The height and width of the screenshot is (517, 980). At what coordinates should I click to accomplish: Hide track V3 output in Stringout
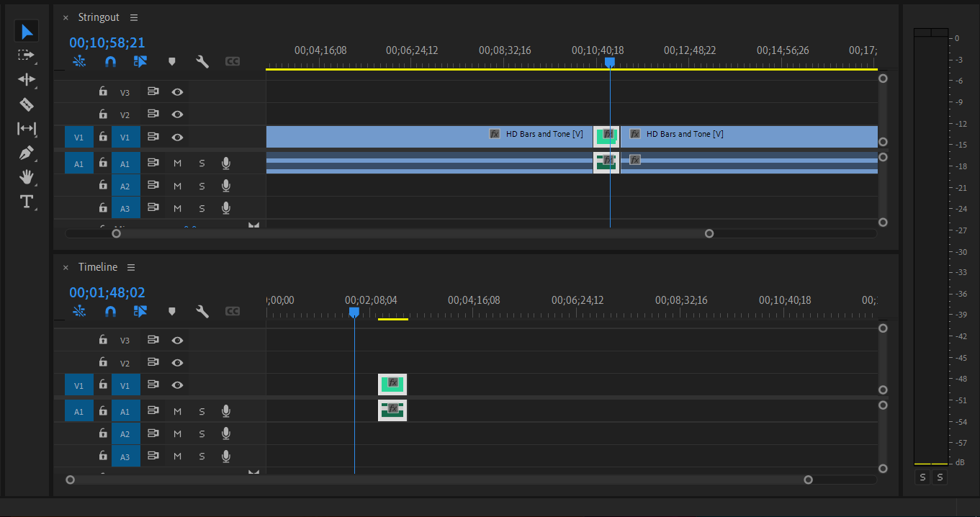177,92
